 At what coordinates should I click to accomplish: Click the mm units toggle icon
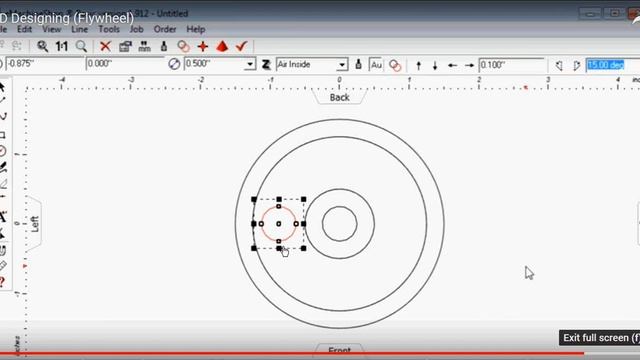tap(144, 46)
